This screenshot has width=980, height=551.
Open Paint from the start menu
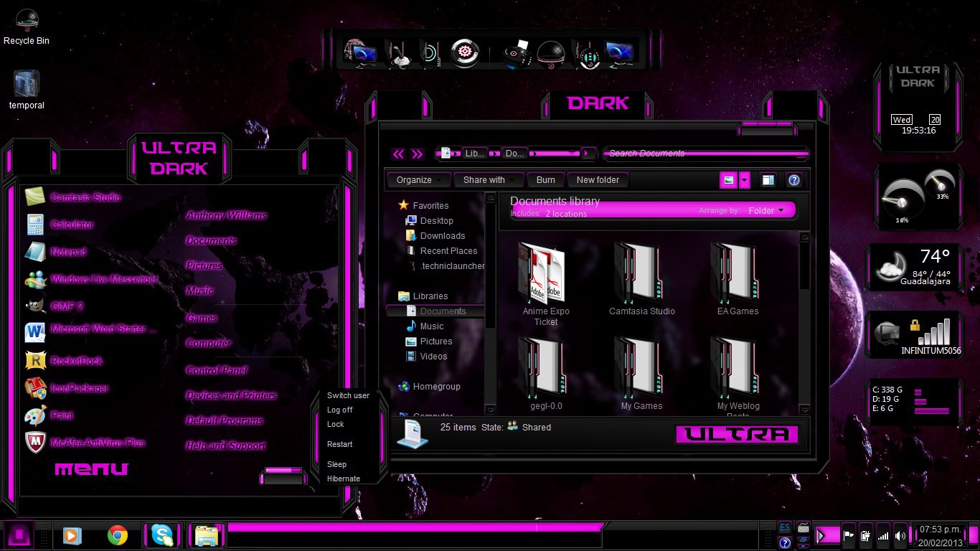coord(49,415)
